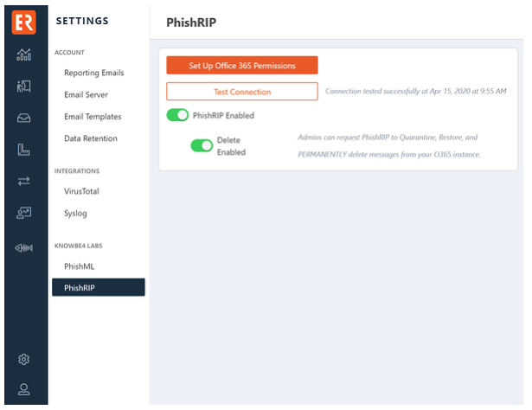Open Email Templates settings page
This screenshot has height=410, width=532.
(93, 117)
